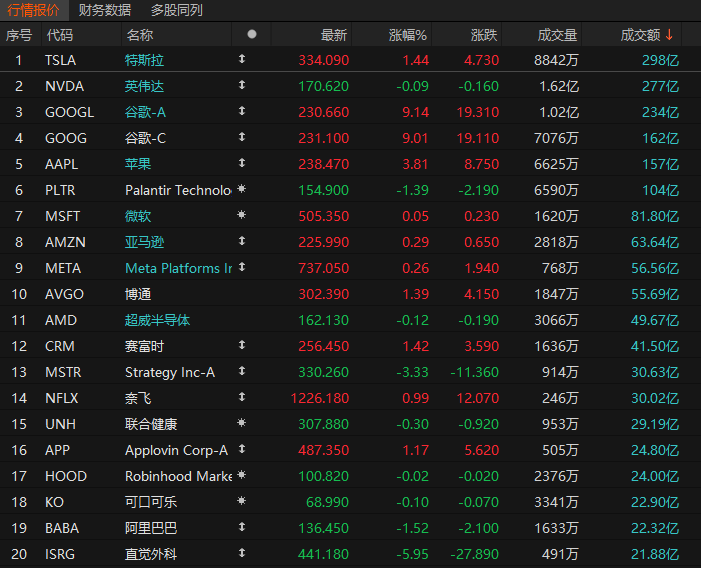Open the 英伟达 stock name link
This screenshot has width=701, height=568.
click(x=144, y=86)
